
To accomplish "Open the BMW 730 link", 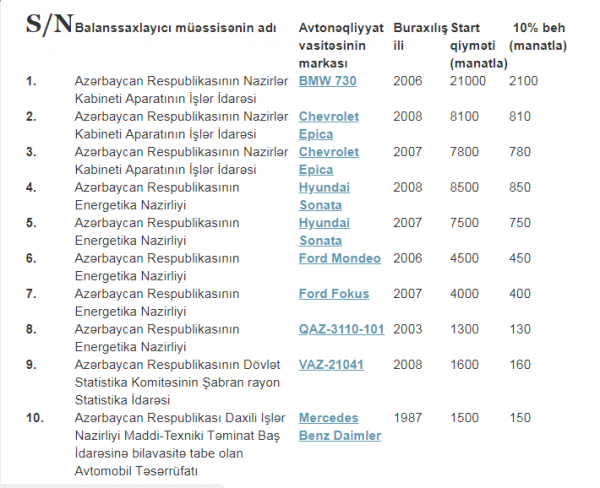I will pyautogui.click(x=327, y=81).
